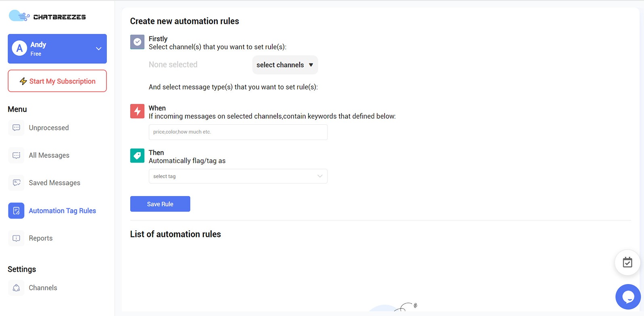Viewport: 644px width, 316px height.
Task: Click the calendar check floating button
Action: pos(627,262)
